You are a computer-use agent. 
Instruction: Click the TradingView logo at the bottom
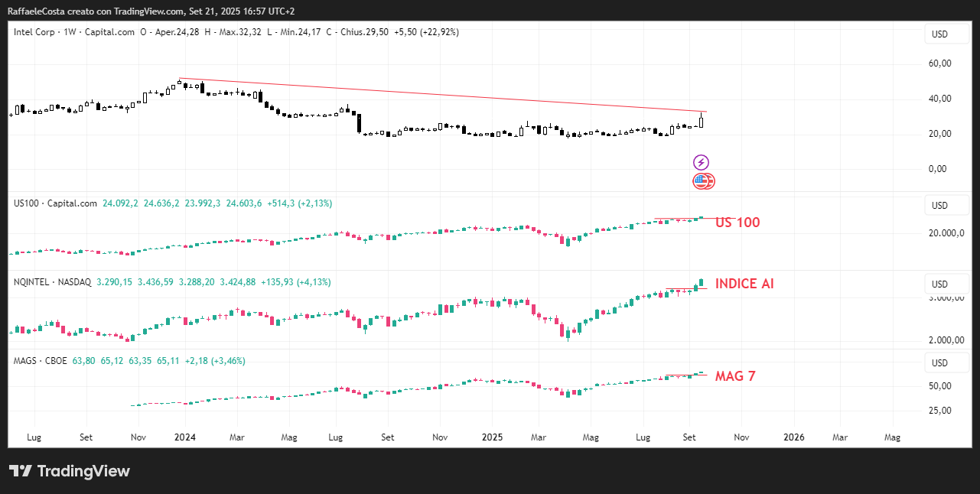(70, 471)
